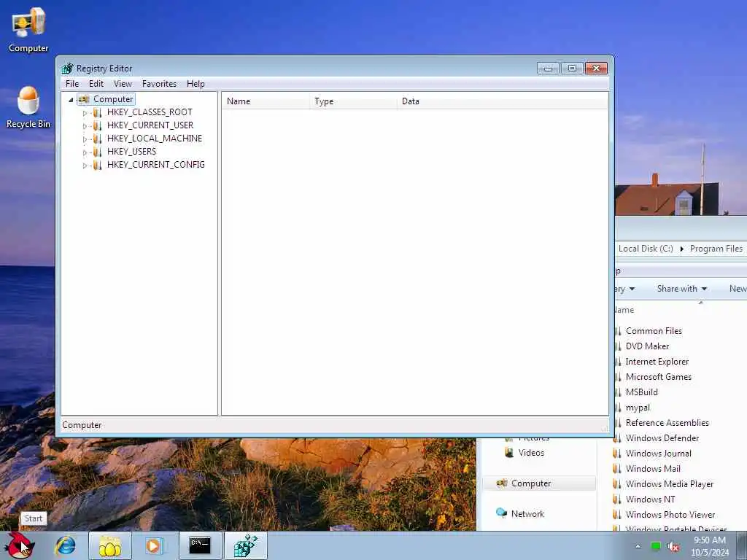Image resolution: width=747 pixels, height=560 pixels.
Task: Select Windows Media Player folder in Explorer
Action: (x=670, y=484)
